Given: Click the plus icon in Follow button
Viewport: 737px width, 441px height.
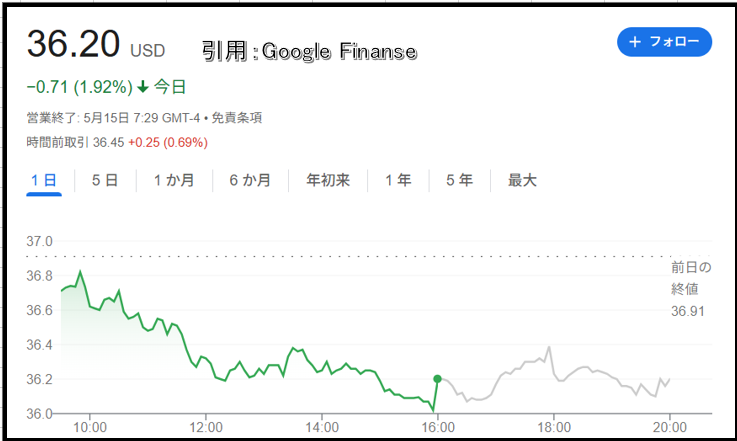Looking at the screenshot, I should click(635, 42).
